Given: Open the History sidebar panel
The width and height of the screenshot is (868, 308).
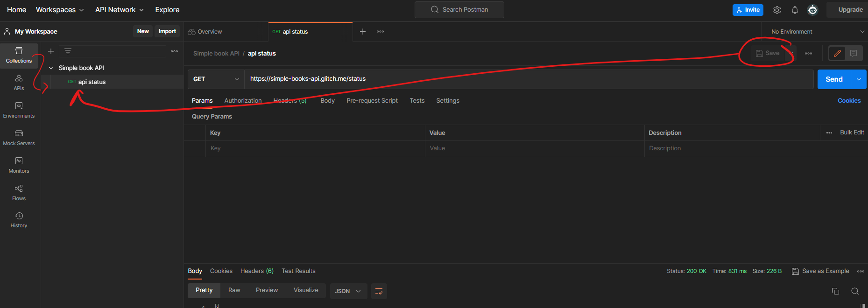Looking at the screenshot, I should click(x=19, y=220).
